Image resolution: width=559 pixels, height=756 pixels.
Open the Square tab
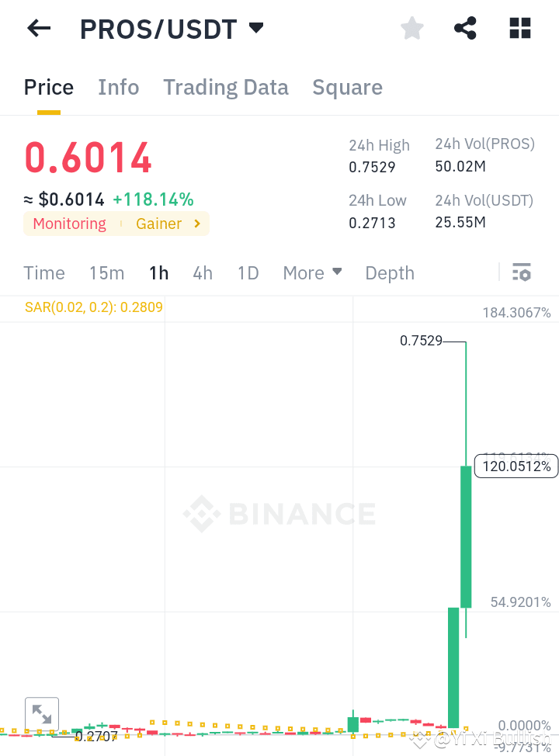click(x=347, y=87)
